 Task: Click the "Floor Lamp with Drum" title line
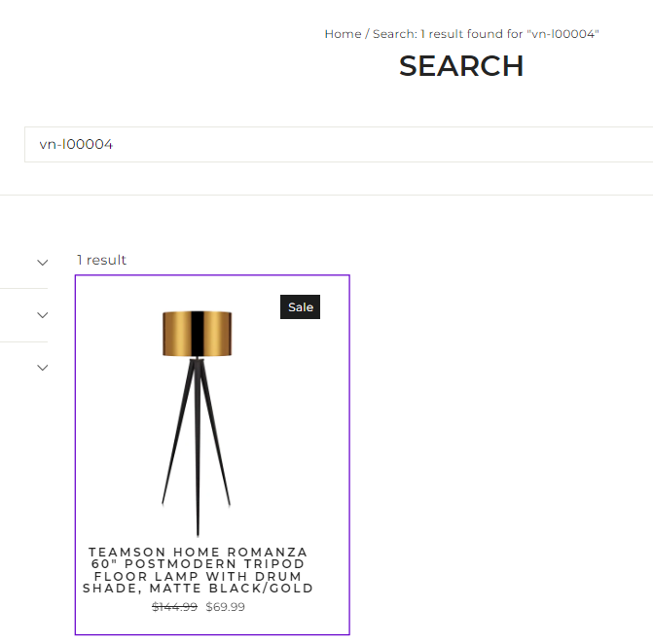[198, 576]
